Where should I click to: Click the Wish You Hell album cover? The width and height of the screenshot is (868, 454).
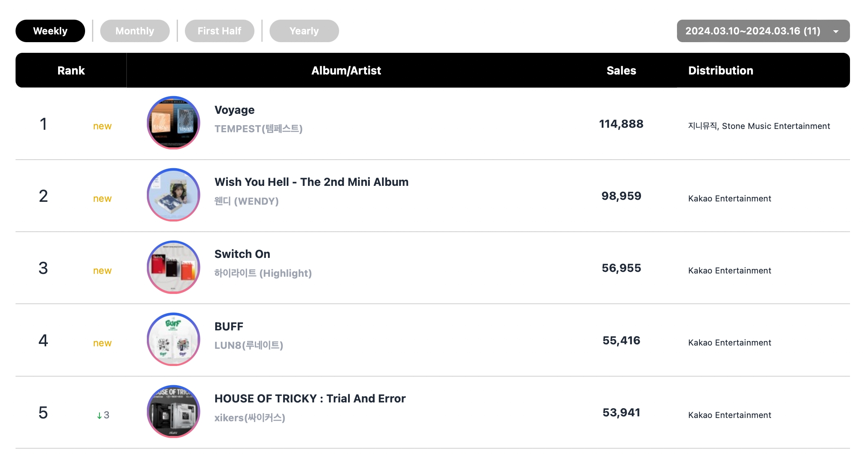[x=173, y=195]
